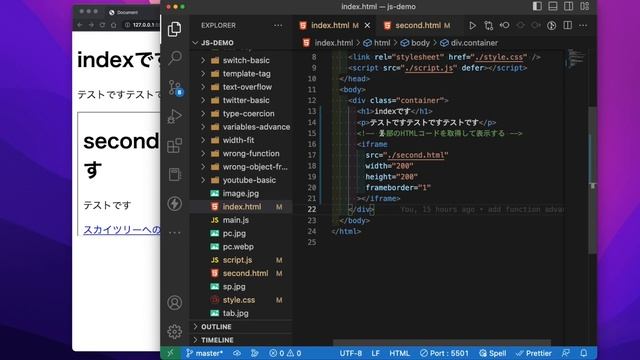Open the Manage gear settings icon
Screen dimensions: 640x360
pyautogui.click(x=175, y=331)
